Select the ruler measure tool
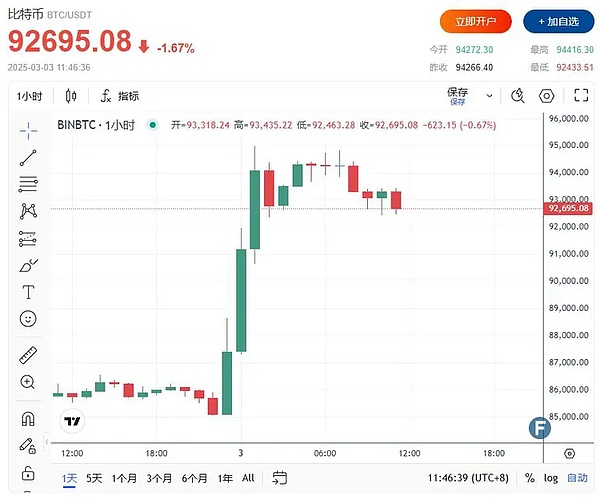Viewport: 600px width, 499px height. [x=28, y=355]
